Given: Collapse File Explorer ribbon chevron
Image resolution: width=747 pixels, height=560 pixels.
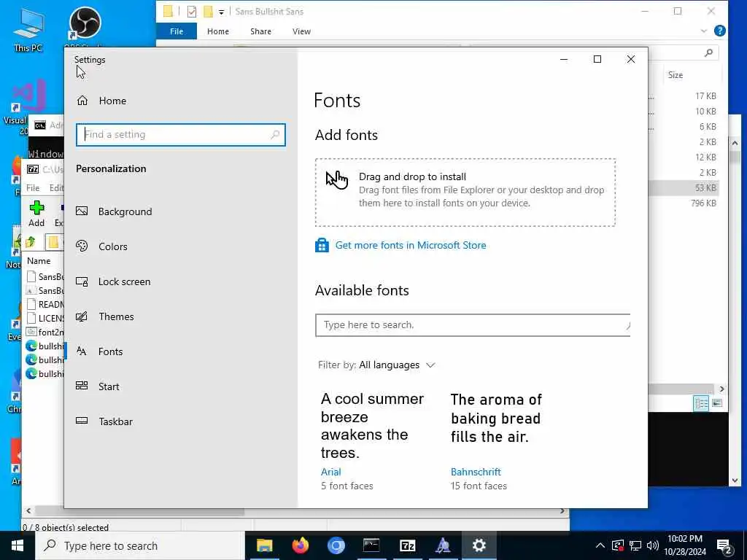Looking at the screenshot, I should [x=704, y=31].
